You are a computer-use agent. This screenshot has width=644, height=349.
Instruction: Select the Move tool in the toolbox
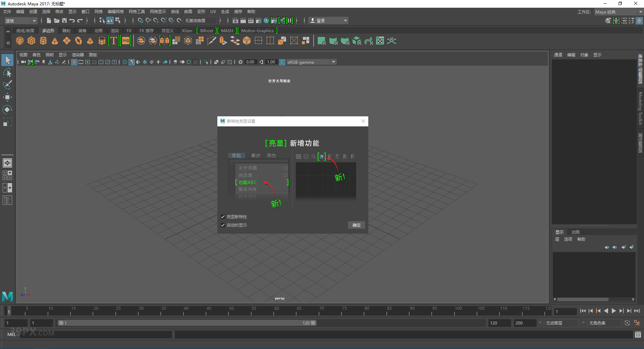(7, 97)
